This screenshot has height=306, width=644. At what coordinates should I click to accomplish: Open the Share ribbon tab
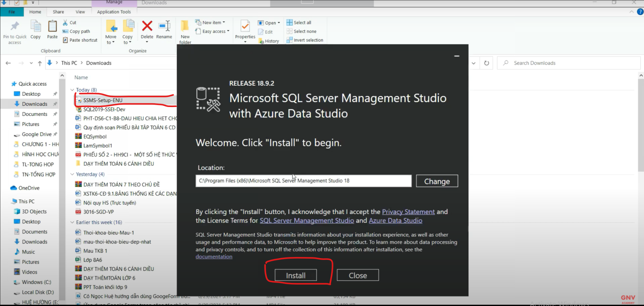58,11
